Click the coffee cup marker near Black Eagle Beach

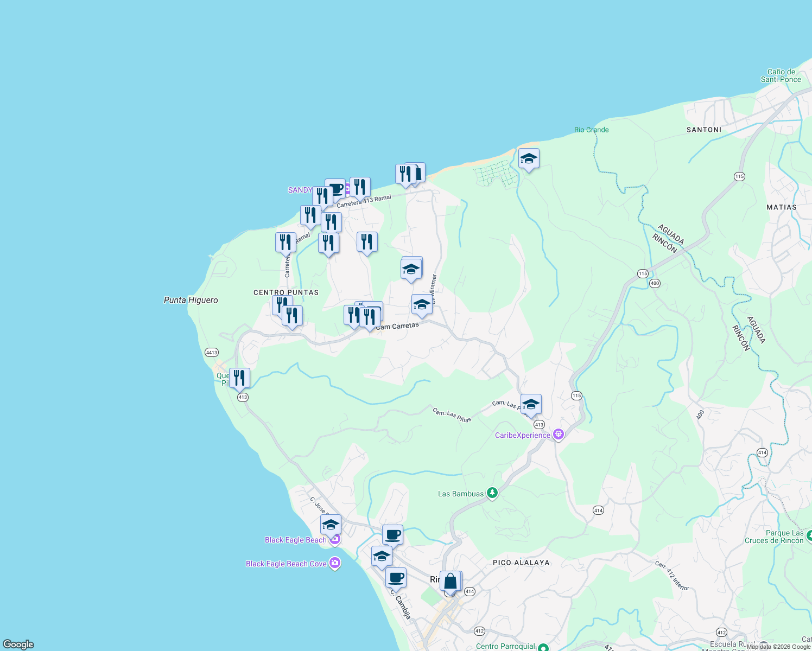click(392, 534)
